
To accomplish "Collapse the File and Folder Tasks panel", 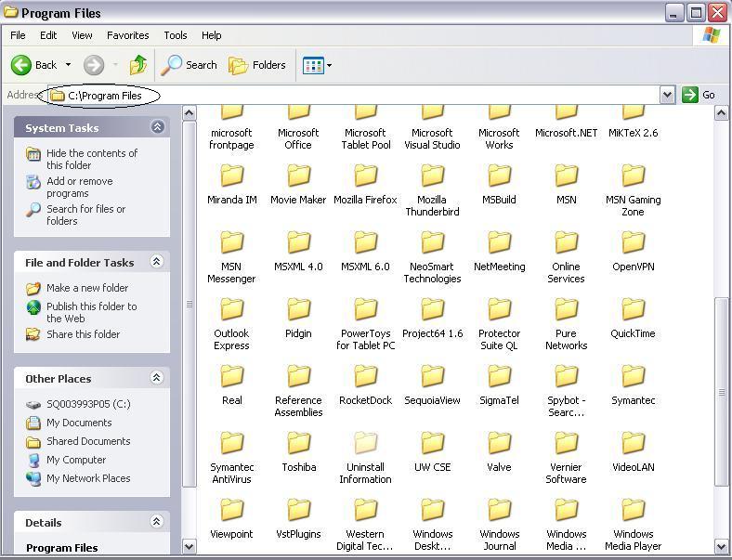I will point(157,262).
